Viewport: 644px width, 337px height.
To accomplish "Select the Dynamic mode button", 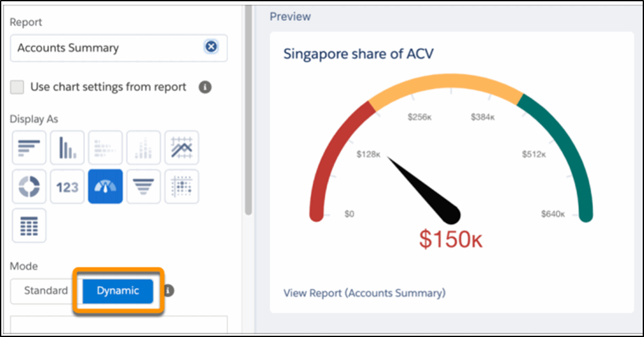I will click(x=118, y=290).
